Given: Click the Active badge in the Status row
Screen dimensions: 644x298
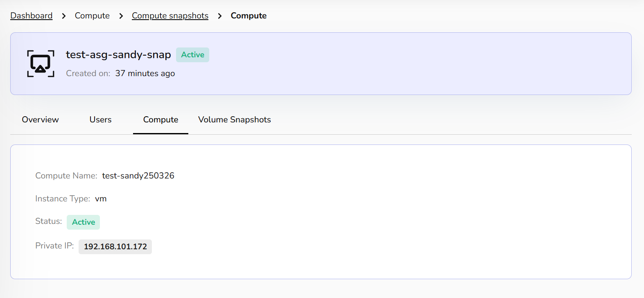Looking at the screenshot, I should [84, 222].
